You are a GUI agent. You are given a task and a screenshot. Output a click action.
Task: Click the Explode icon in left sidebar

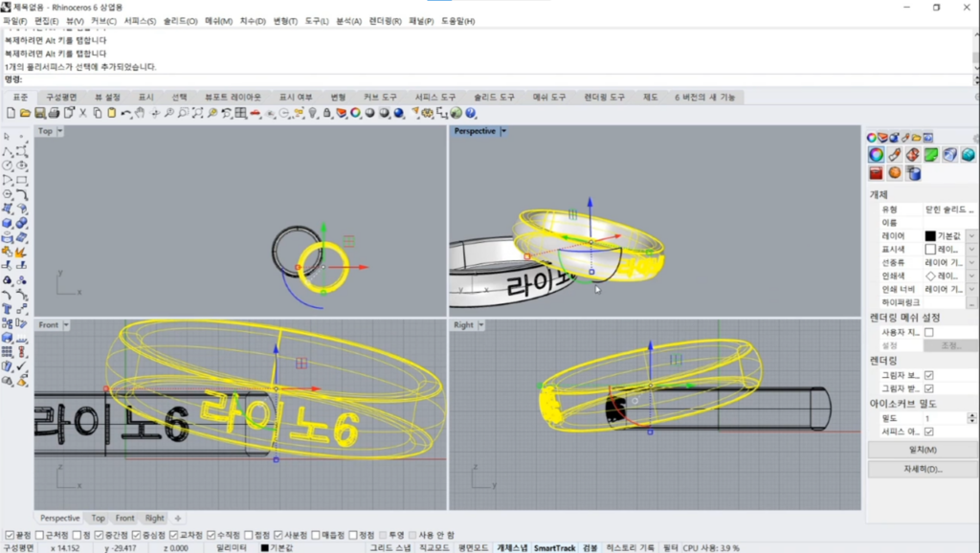[x=22, y=252]
